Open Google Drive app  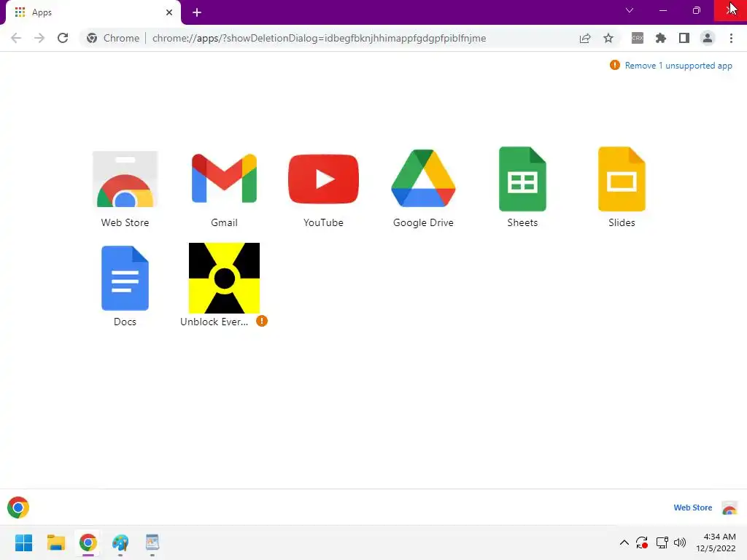(423, 178)
